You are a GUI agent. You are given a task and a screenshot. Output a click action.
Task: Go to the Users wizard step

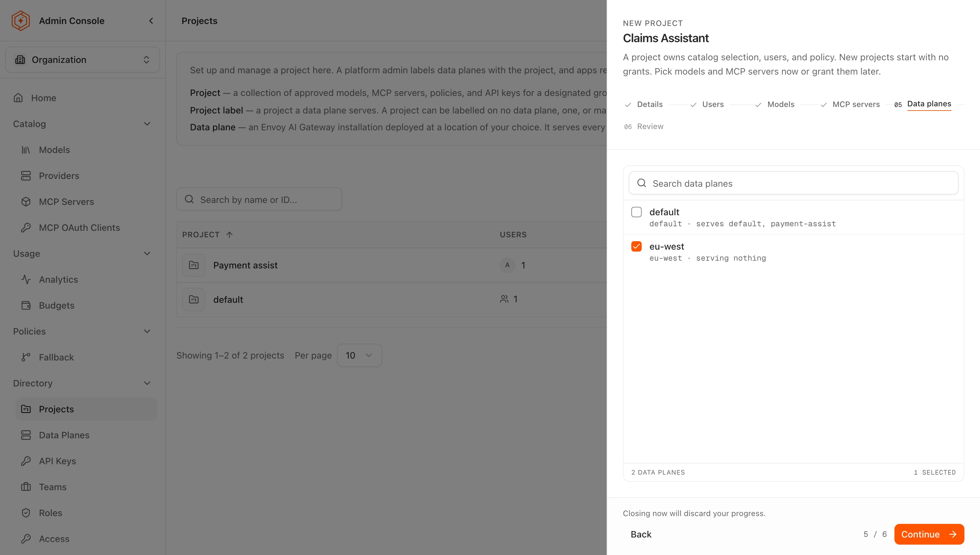click(x=706, y=104)
